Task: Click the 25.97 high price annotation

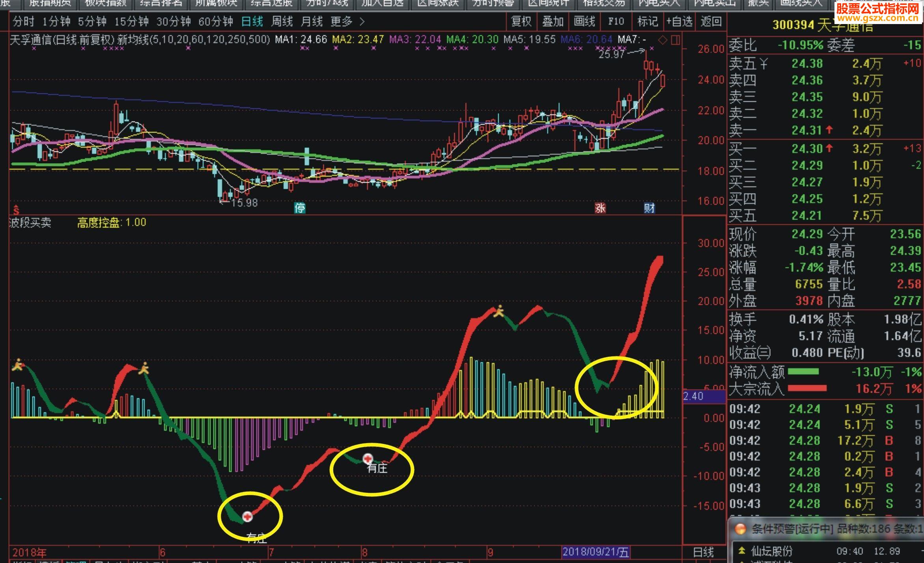Action: 612,54
